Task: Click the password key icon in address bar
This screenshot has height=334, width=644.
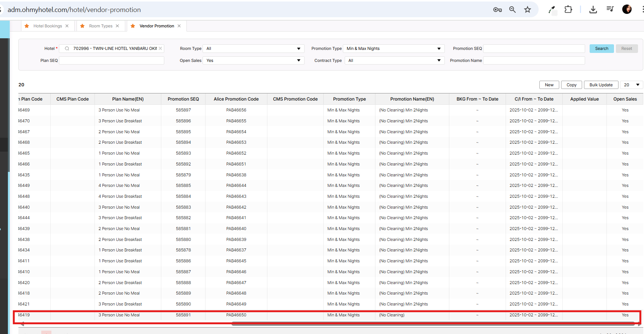Action: pyautogui.click(x=497, y=10)
